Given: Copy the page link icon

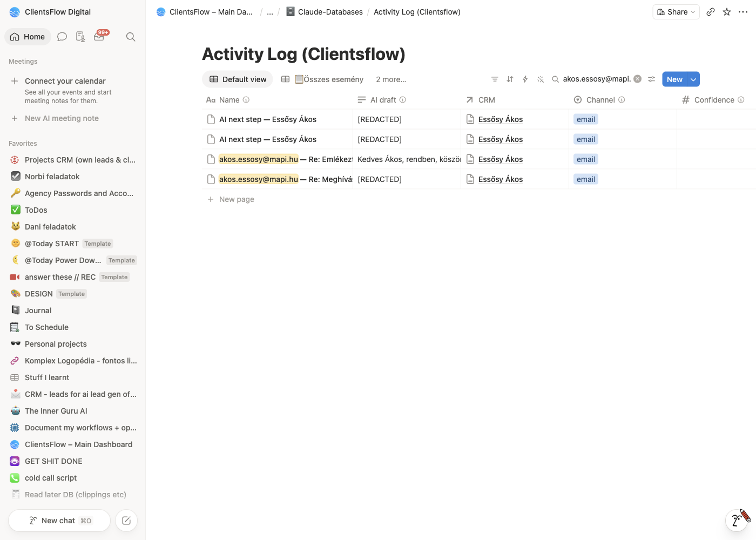Looking at the screenshot, I should click(711, 12).
